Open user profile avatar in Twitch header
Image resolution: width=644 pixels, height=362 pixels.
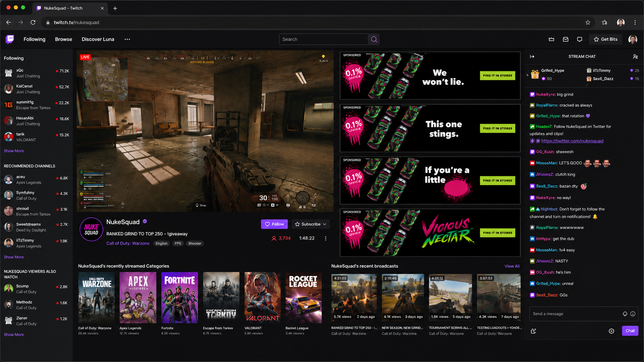(633, 39)
